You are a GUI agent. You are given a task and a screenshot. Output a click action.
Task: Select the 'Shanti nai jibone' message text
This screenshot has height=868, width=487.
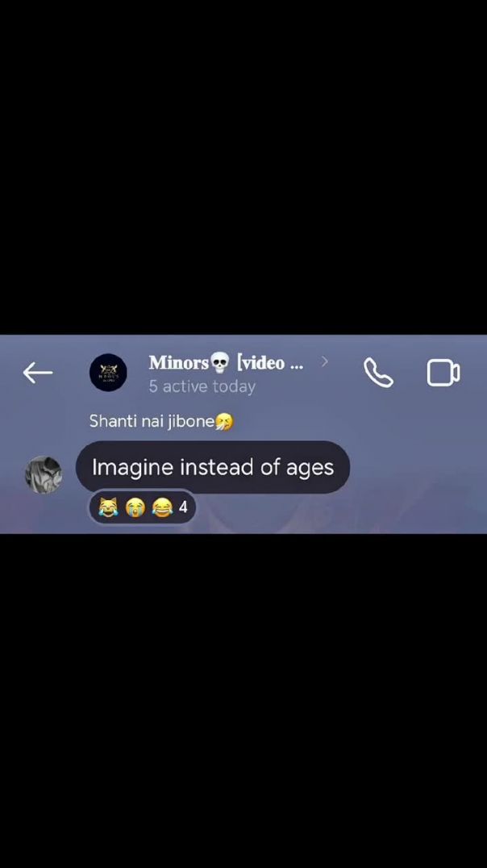(152, 421)
